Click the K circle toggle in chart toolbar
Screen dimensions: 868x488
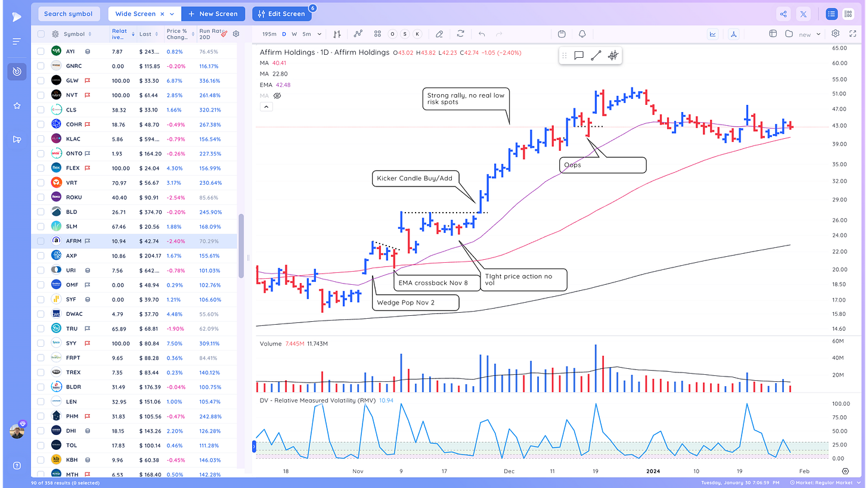point(417,34)
